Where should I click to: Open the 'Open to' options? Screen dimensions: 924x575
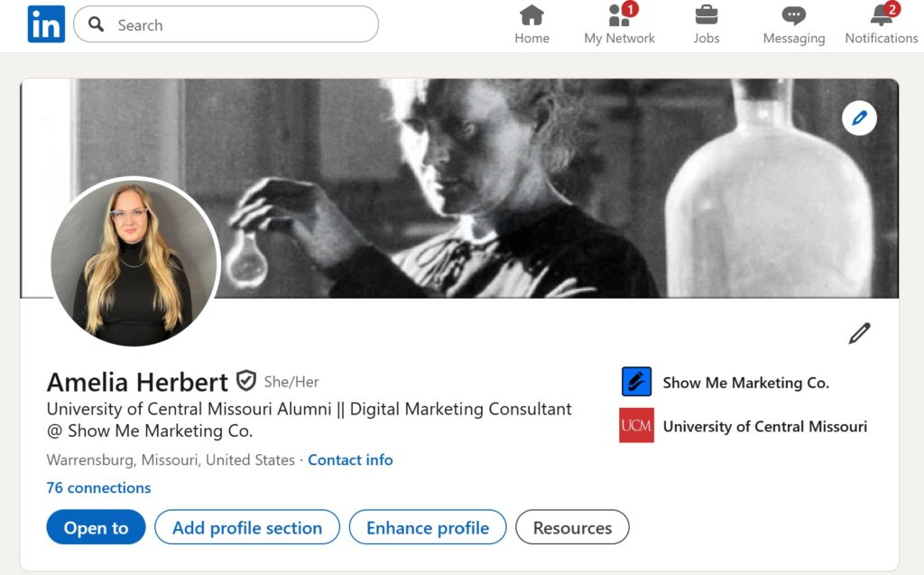[x=95, y=527]
